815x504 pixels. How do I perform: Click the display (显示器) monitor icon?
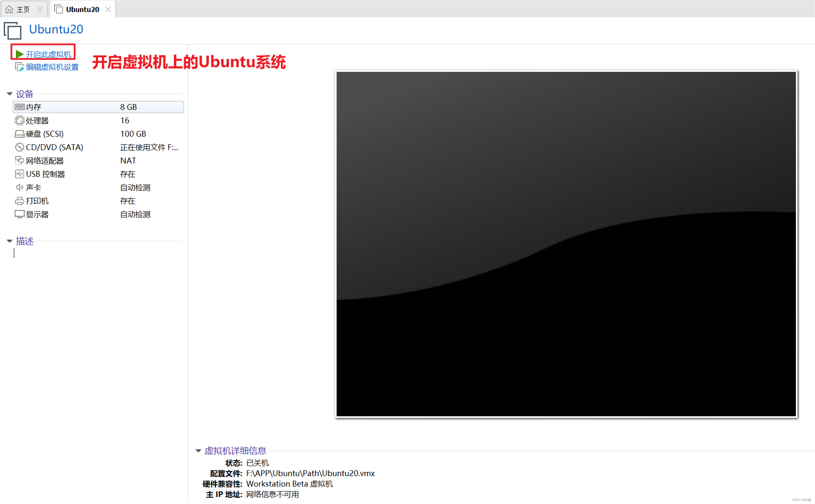click(x=19, y=214)
